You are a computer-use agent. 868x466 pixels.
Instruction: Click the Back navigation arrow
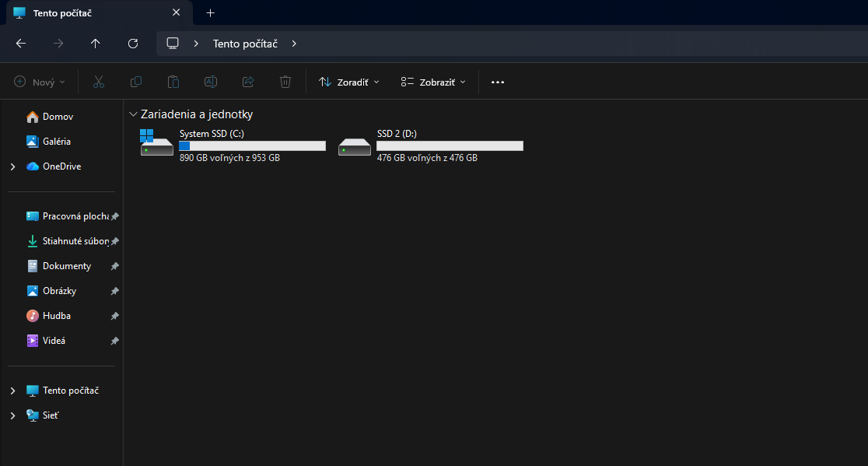(x=21, y=44)
